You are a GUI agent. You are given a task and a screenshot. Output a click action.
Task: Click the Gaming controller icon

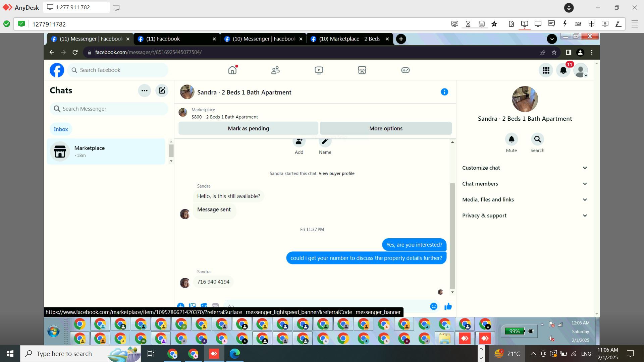coord(405,70)
